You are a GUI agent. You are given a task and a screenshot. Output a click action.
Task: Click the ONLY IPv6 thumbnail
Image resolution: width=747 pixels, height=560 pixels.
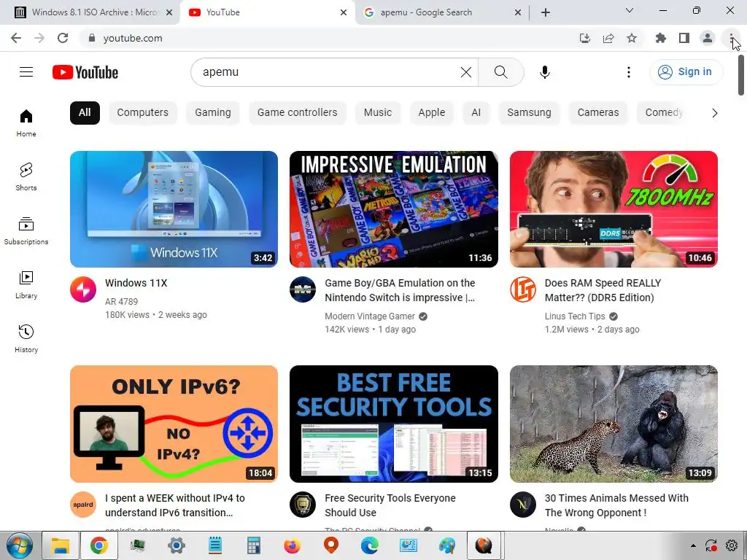pos(174,424)
